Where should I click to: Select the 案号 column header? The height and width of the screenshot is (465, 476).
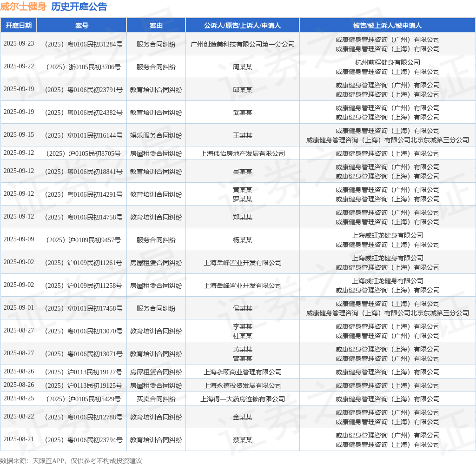pyautogui.click(x=82, y=26)
